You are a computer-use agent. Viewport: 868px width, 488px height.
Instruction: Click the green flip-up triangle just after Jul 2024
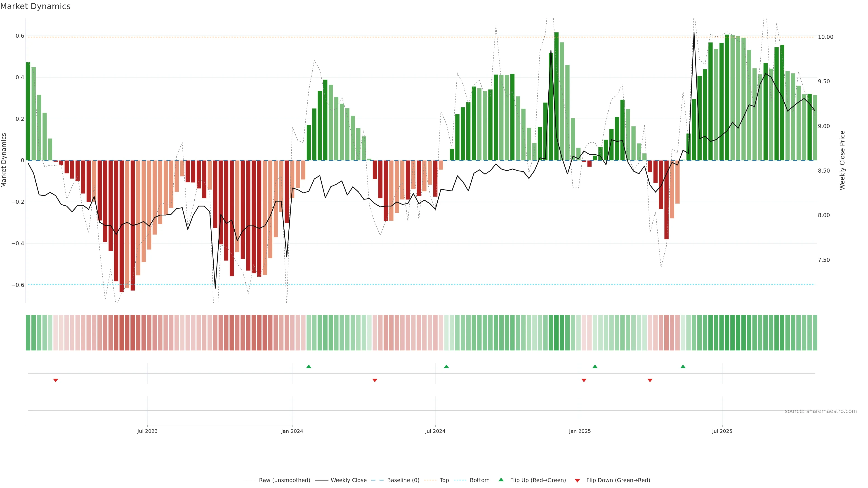click(446, 366)
